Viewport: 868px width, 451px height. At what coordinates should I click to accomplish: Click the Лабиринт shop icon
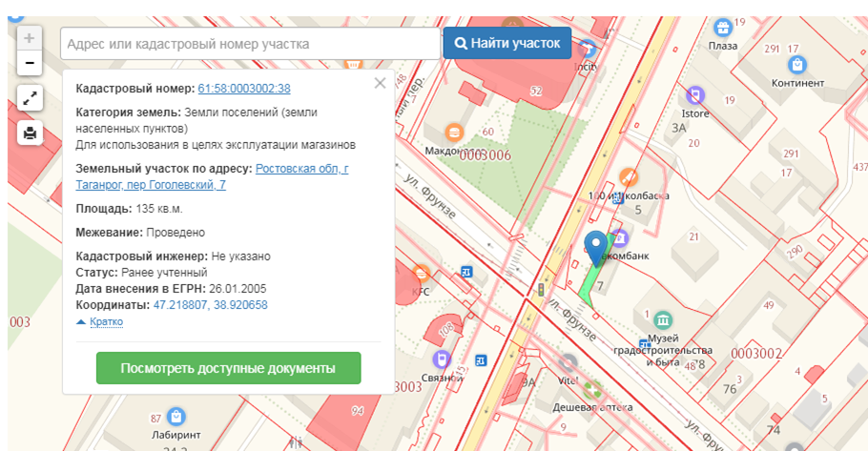point(175,416)
